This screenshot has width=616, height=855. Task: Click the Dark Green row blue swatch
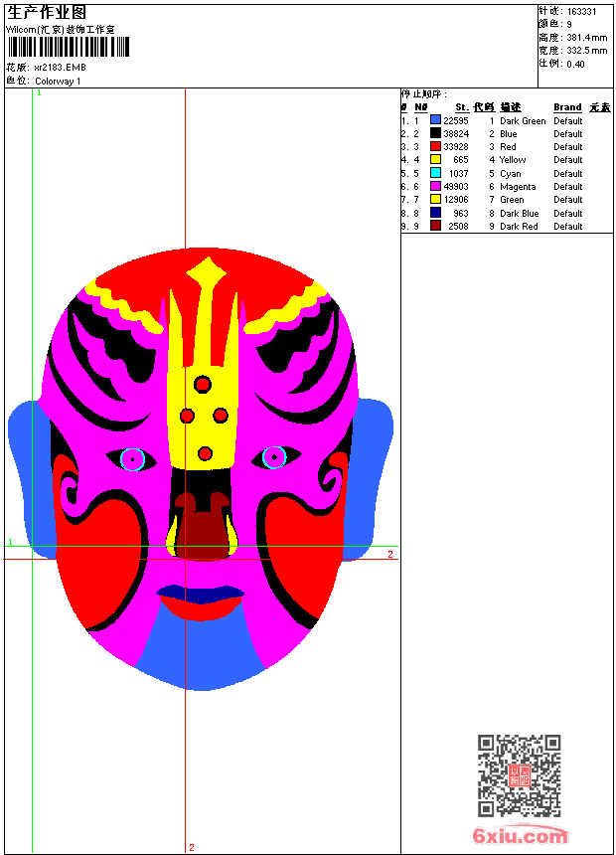[435, 120]
